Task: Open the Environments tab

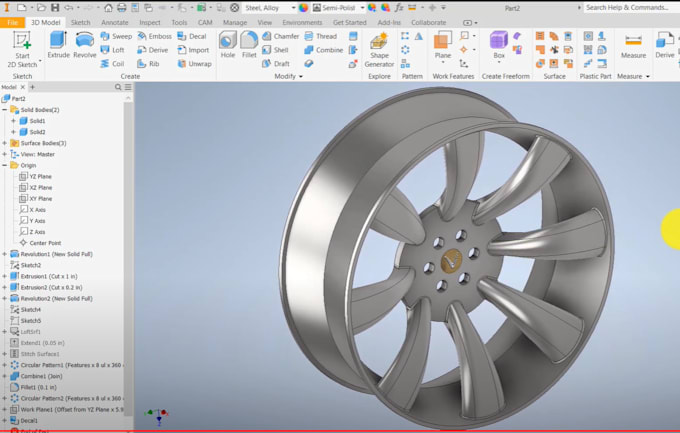Action: pyautogui.click(x=302, y=22)
